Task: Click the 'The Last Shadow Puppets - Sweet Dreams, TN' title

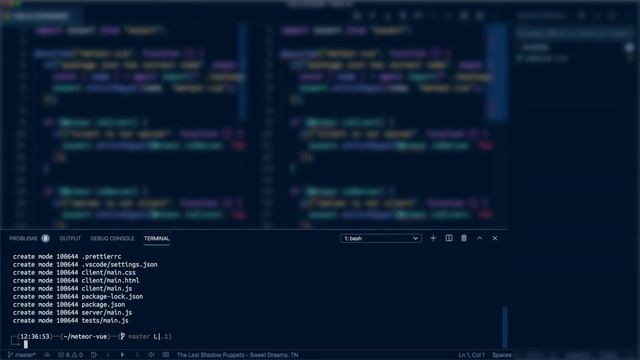Action: 237,355
